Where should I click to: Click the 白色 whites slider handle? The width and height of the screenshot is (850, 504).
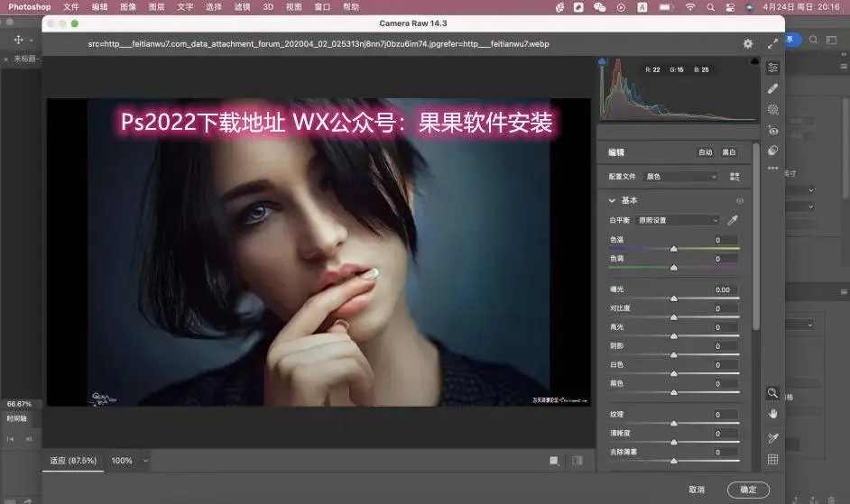pos(674,374)
